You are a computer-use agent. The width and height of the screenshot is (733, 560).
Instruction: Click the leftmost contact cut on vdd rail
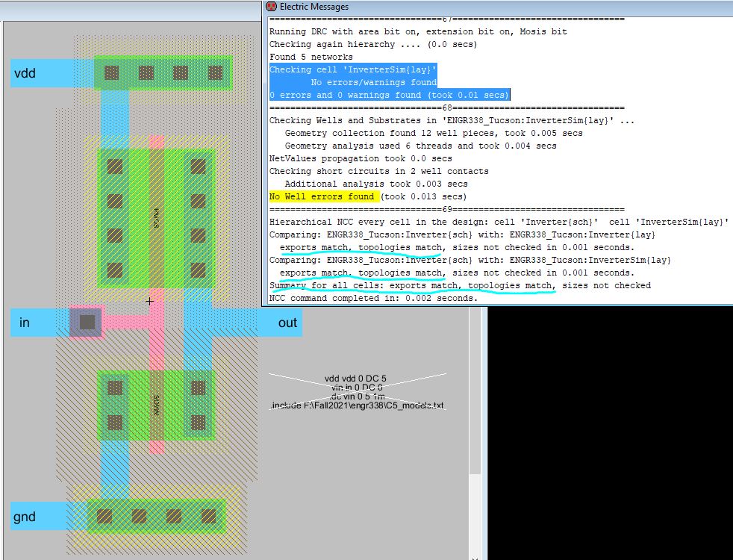point(111,72)
